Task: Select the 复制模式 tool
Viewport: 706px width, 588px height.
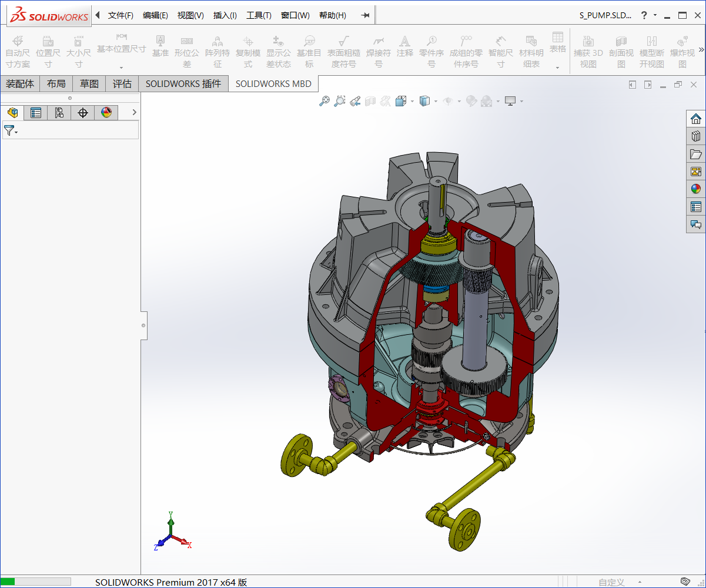Action: coord(248,51)
